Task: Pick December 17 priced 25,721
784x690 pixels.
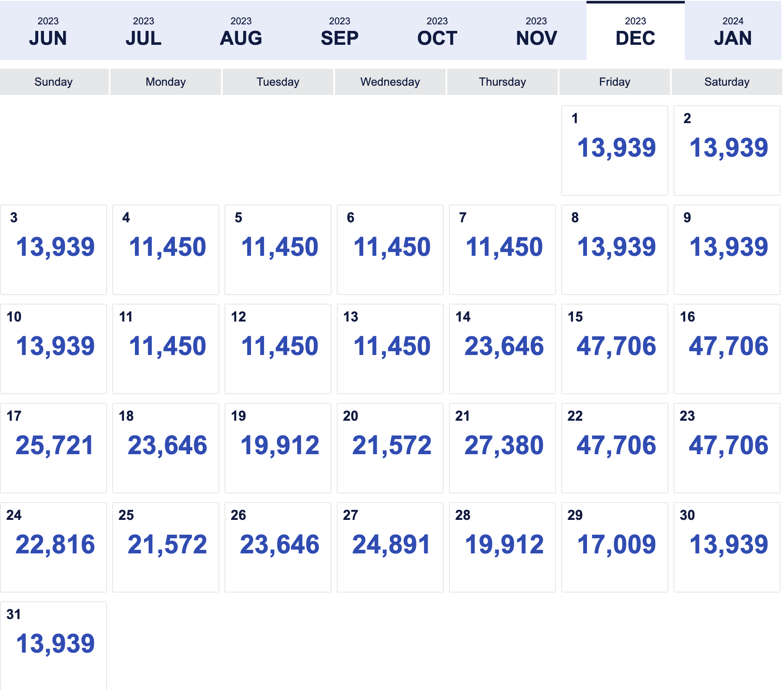Action: pyautogui.click(x=54, y=448)
